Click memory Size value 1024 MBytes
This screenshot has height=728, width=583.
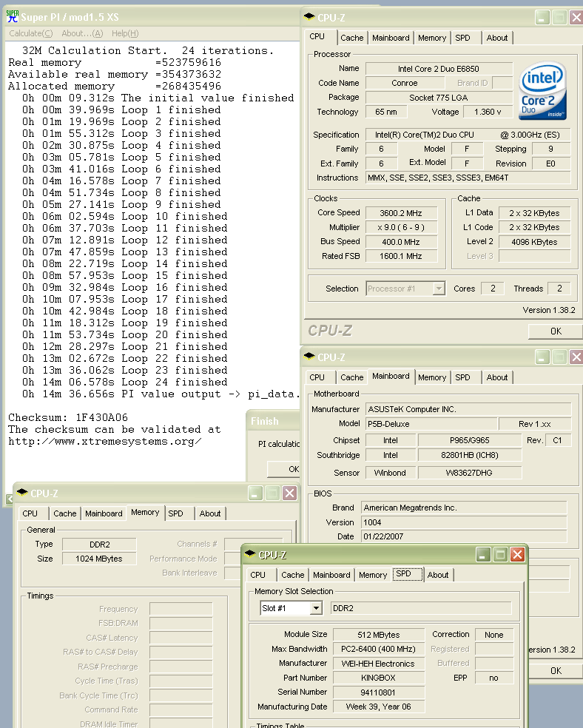pos(99,559)
